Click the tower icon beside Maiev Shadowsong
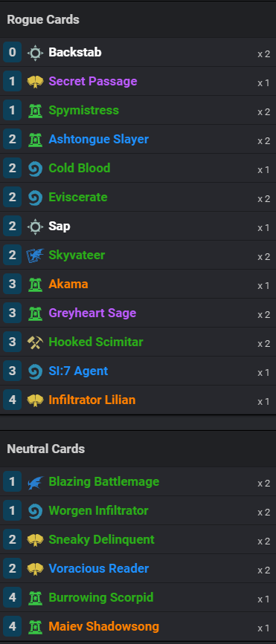 click(x=35, y=627)
